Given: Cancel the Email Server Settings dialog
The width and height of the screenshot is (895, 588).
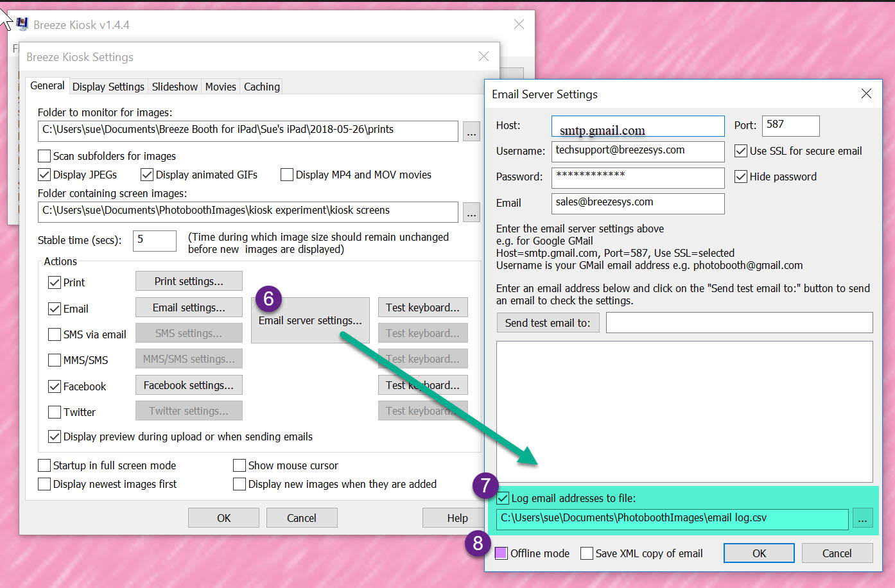Looking at the screenshot, I should (x=837, y=553).
